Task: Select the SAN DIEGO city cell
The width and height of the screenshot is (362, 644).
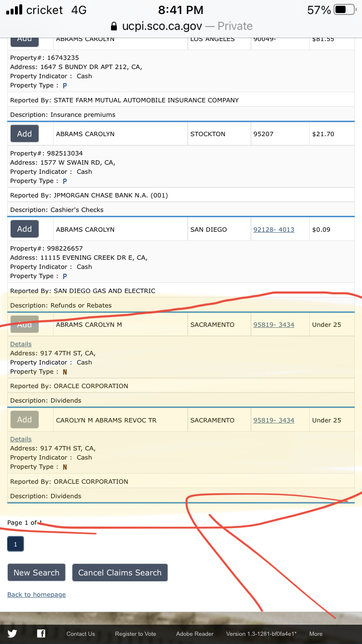Action: click(x=219, y=229)
